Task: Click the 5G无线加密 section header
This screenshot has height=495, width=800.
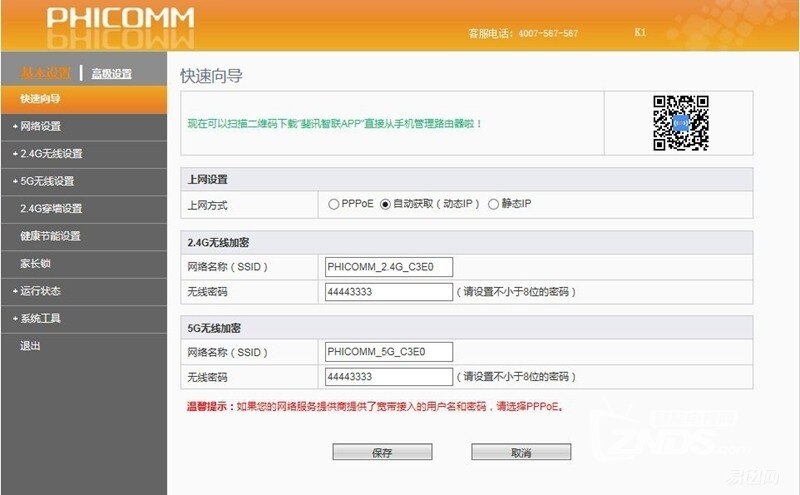Action: [466, 328]
